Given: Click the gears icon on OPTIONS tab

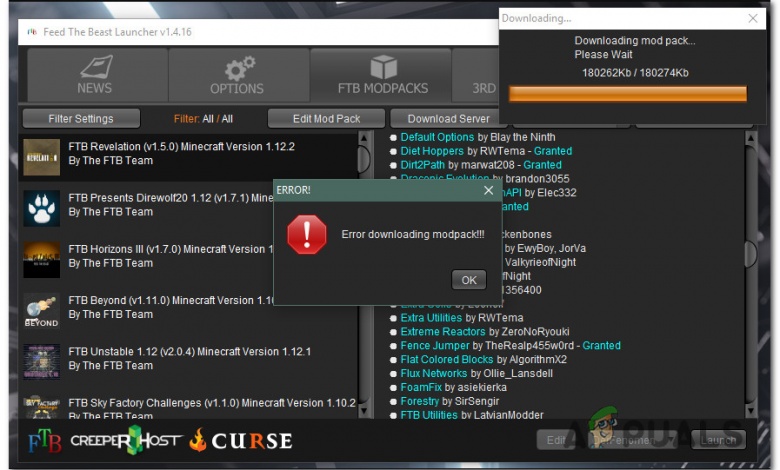Looking at the screenshot, I should point(240,68).
